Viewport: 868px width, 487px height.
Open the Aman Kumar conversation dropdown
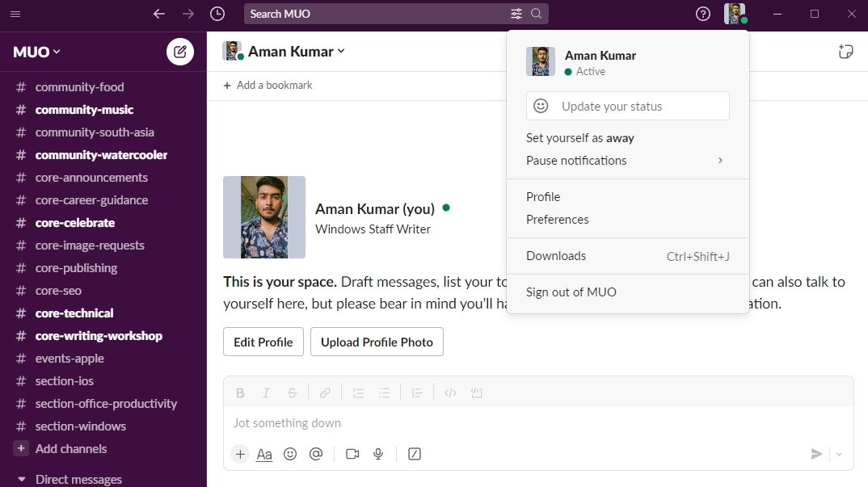(x=296, y=52)
